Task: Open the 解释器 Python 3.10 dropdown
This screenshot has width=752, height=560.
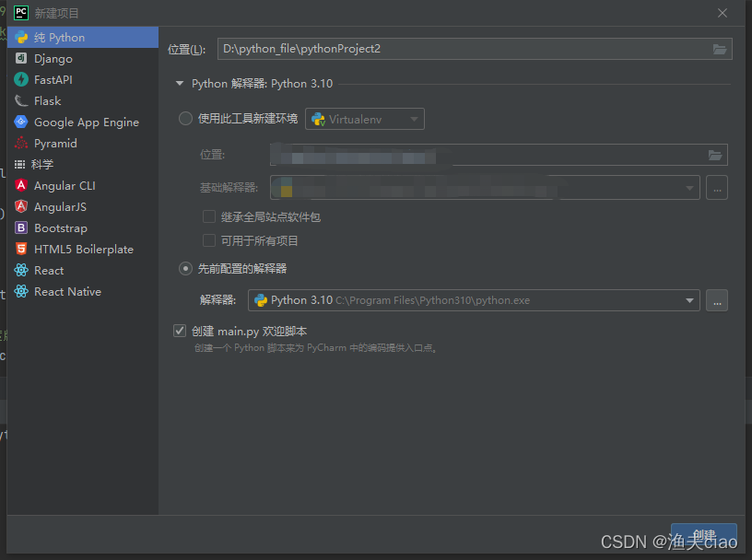Action: [474, 300]
